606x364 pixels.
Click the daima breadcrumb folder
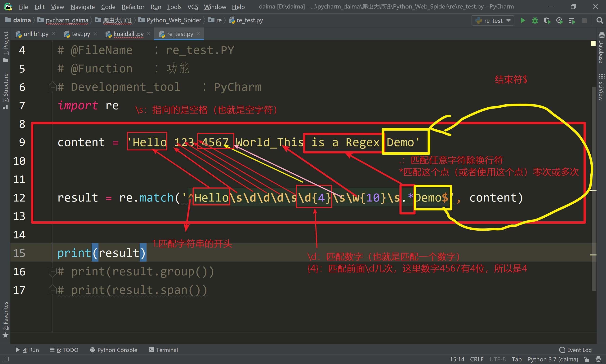click(x=18, y=20)
